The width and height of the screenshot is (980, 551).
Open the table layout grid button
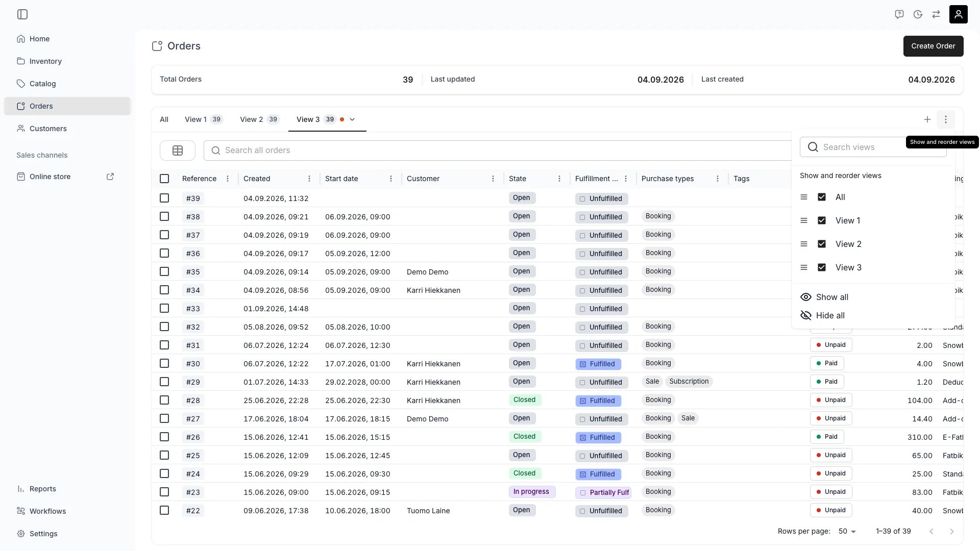[178, 151]
